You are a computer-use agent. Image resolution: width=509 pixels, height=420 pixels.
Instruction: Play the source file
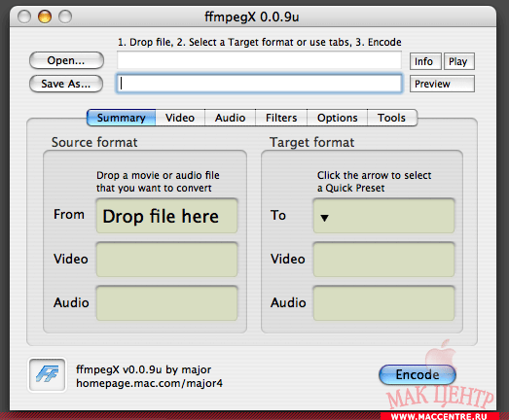[459, 61]
